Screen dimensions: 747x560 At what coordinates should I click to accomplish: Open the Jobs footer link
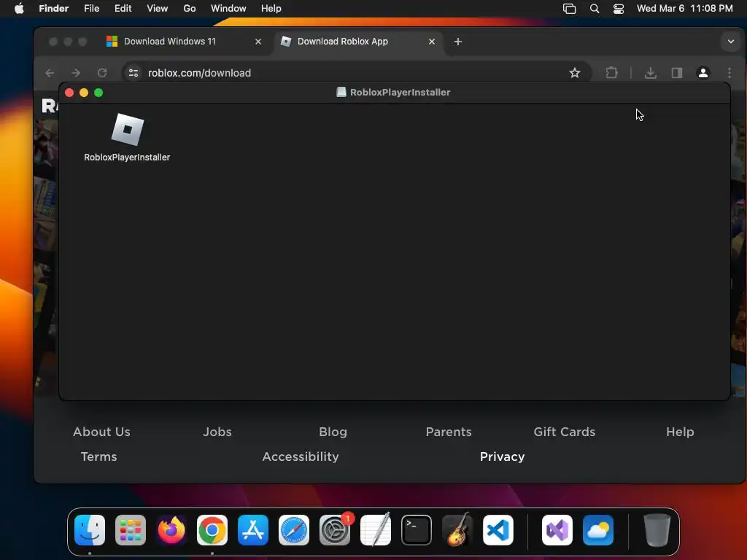[217, 432]
